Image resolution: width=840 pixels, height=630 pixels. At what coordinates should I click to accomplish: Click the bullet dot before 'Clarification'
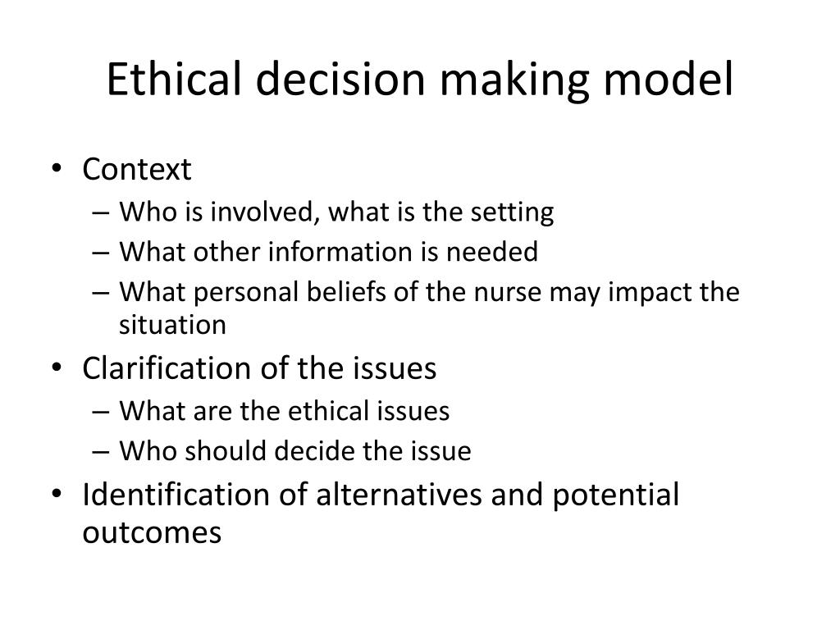[57, 367]
